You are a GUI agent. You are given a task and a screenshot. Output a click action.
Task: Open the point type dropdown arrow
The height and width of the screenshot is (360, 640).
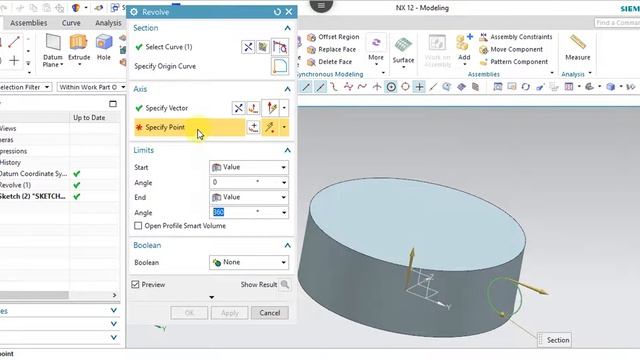pos(284,127)
